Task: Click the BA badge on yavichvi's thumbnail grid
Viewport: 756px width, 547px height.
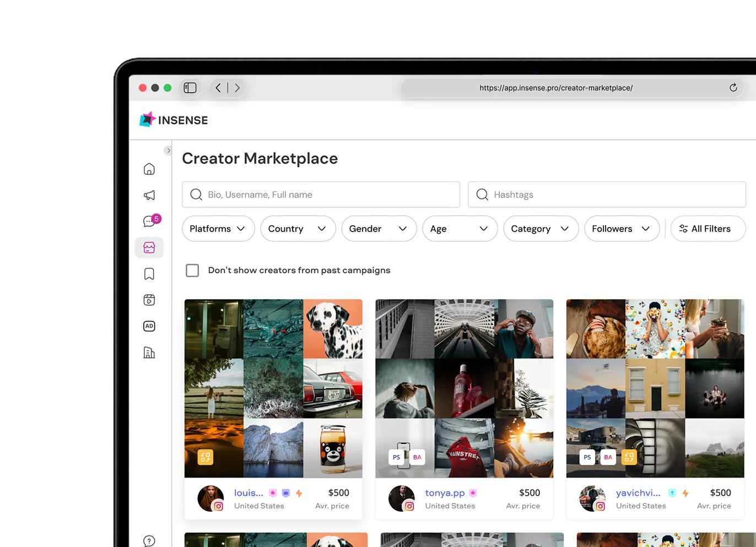Action: pos(608,457)
